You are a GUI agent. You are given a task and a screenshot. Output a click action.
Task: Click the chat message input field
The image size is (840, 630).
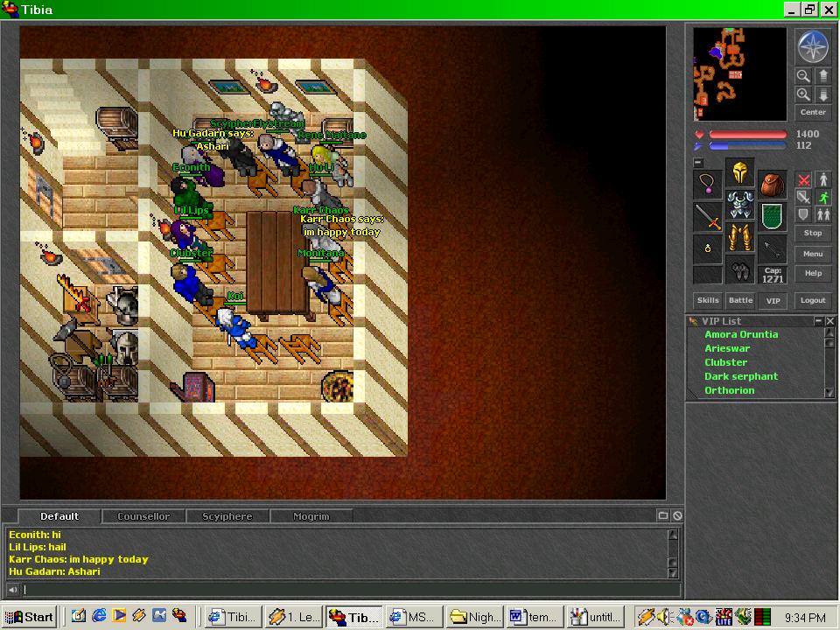pyautogui.click(x=351, y=590)
